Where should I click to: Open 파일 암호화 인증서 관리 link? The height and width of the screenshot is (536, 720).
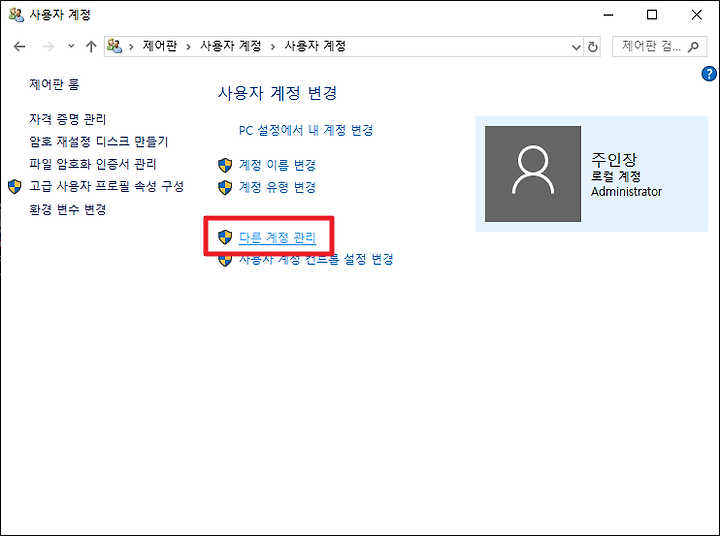(x=93, y=164)
